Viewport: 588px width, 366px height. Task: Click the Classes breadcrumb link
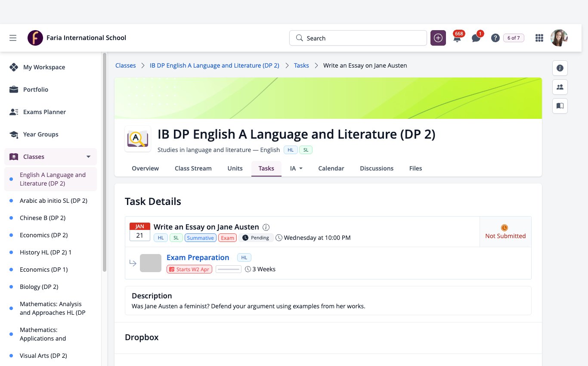coord(126,65)
